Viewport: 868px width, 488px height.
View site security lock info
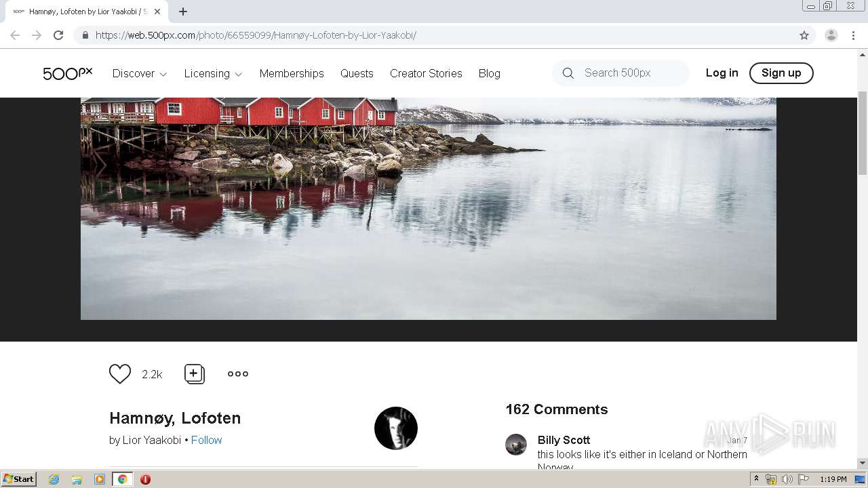tap(85, 35)
